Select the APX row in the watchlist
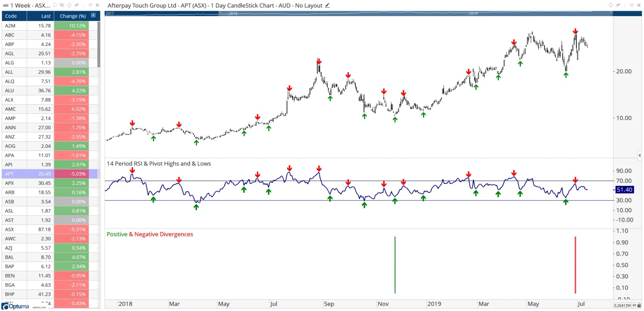 (x=50, y=183)
